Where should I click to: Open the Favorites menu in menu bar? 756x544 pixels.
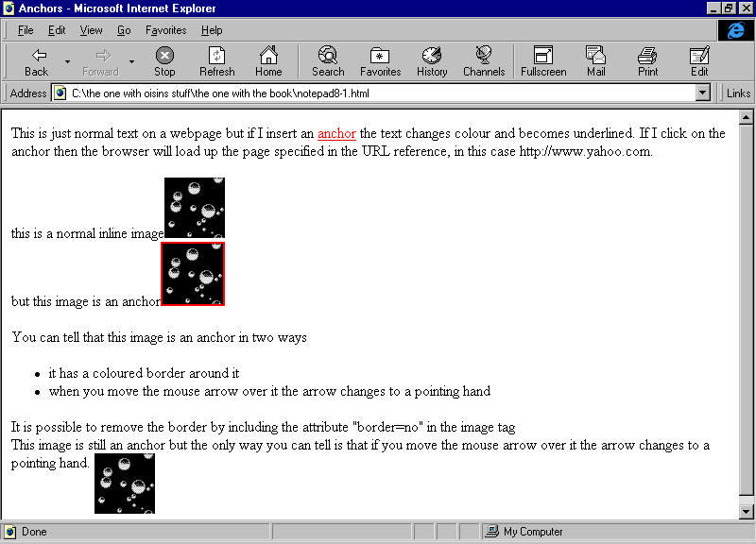(x=166, y=30)
